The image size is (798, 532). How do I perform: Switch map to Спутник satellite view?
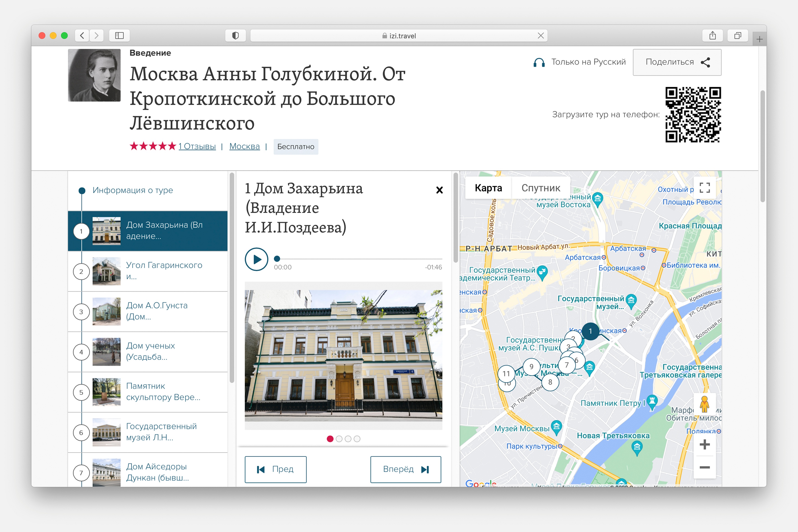pos(541,188)
